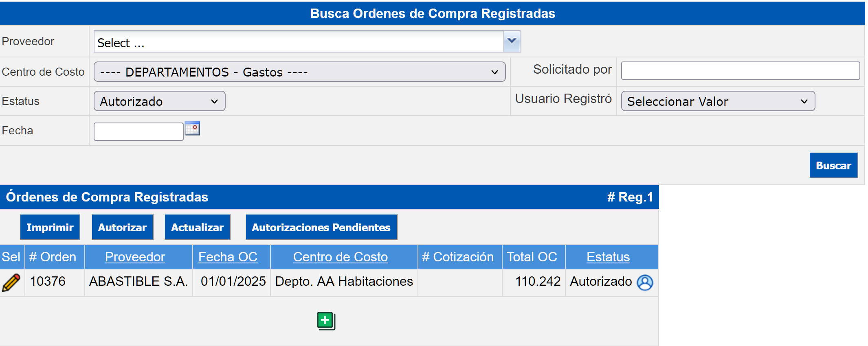Screen dimensions: 868x346
Task: Expand the Proveedor combo box arrow
Action: [x=512, y=41]
